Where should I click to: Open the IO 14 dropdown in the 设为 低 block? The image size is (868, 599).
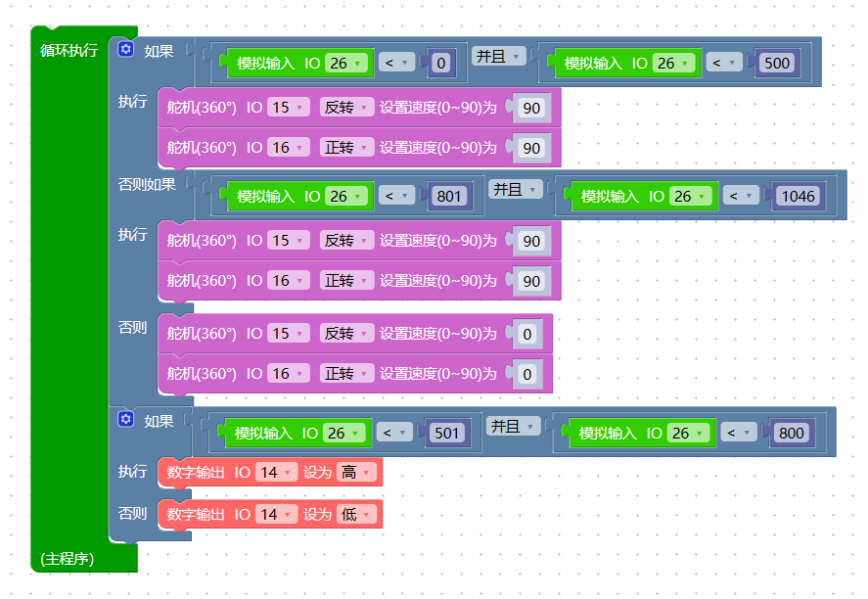tap(276, 514)
